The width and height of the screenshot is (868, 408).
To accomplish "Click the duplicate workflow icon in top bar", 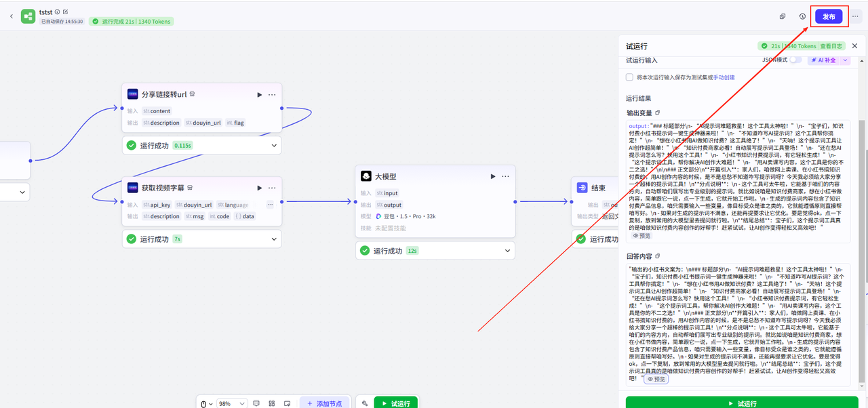I will (x=782, y=16).
